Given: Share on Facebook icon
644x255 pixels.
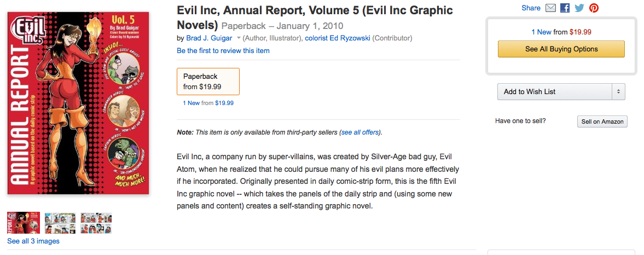Looking at the screenshot, I should pyautogui.click(x=565, y=8).
